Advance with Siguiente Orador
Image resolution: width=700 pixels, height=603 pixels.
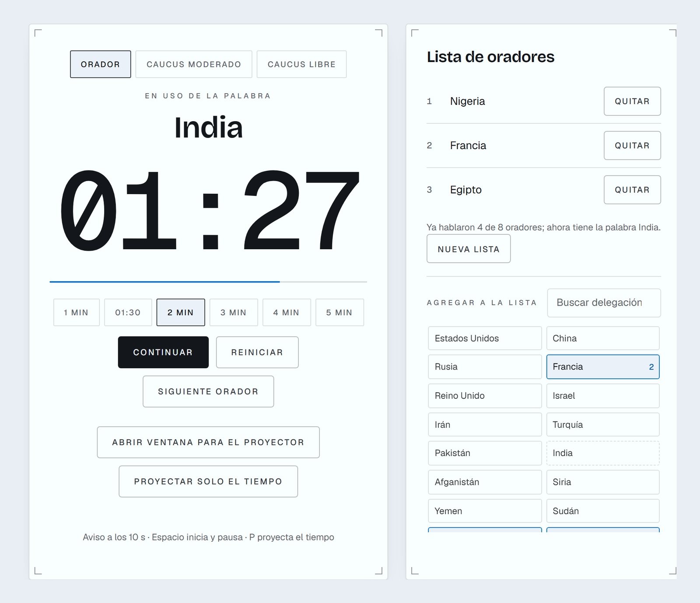pyautogui.click(x=208, y=391)
